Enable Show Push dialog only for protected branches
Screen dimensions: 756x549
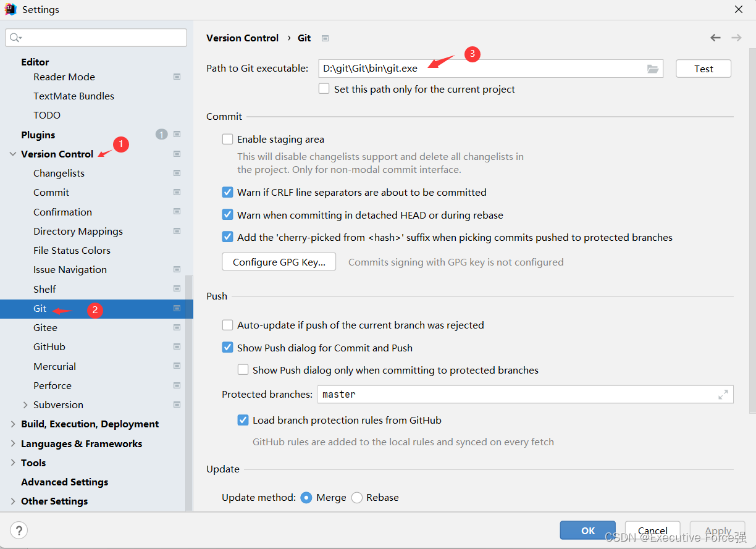(x=243, y=370)
